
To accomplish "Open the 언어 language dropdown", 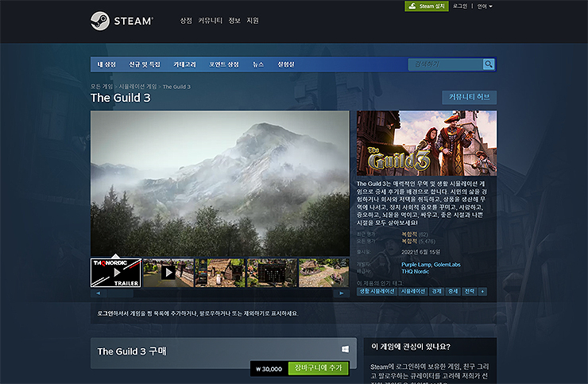I will (485, 6).
